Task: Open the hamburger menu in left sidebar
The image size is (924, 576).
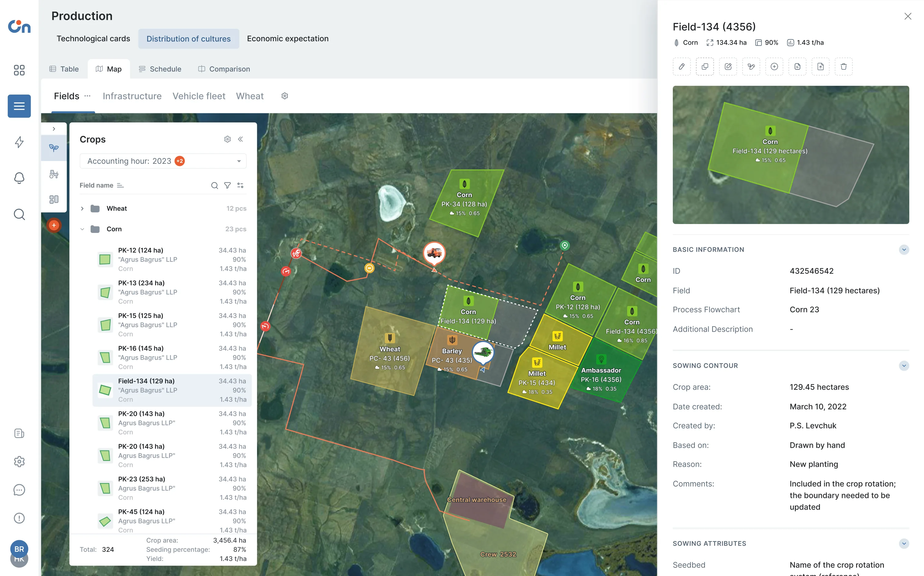Action: tap(19, 106)
